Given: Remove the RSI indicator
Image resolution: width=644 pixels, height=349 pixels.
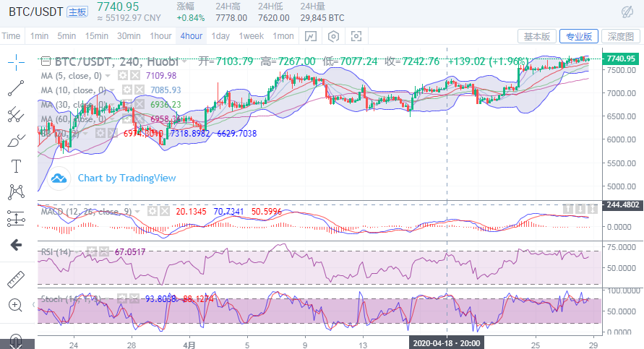Looking at the screenshot, I should [x=104, y=251].
